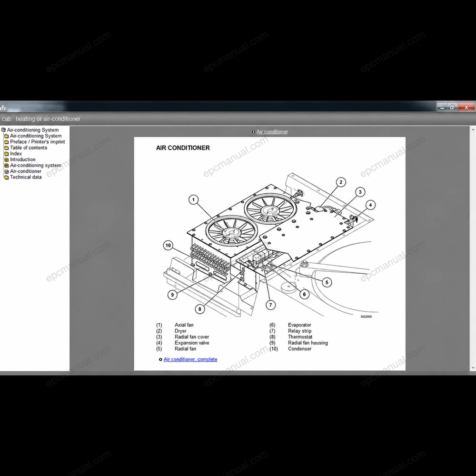
Task: Click the open-book icon beside Air-conditioner
Action: 6,171
